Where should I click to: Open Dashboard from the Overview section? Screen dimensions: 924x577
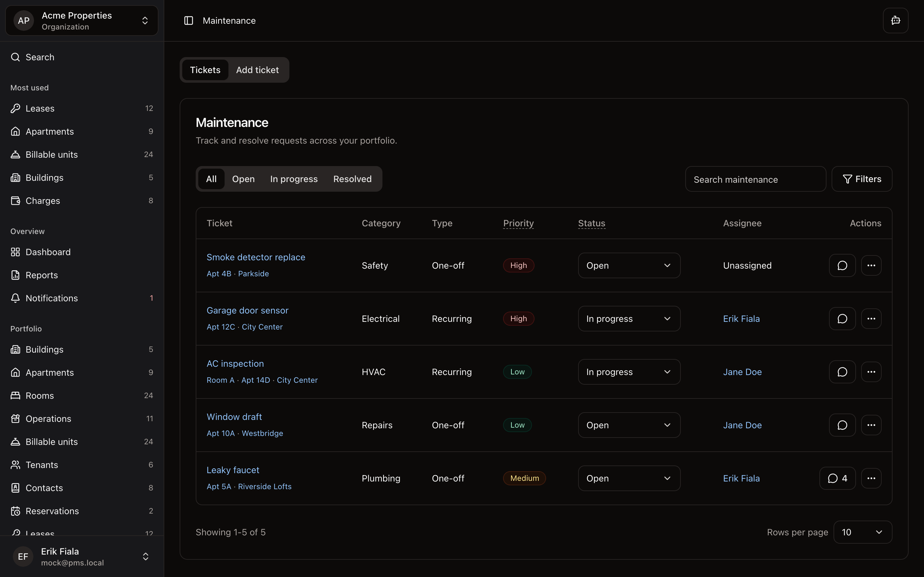48,252
